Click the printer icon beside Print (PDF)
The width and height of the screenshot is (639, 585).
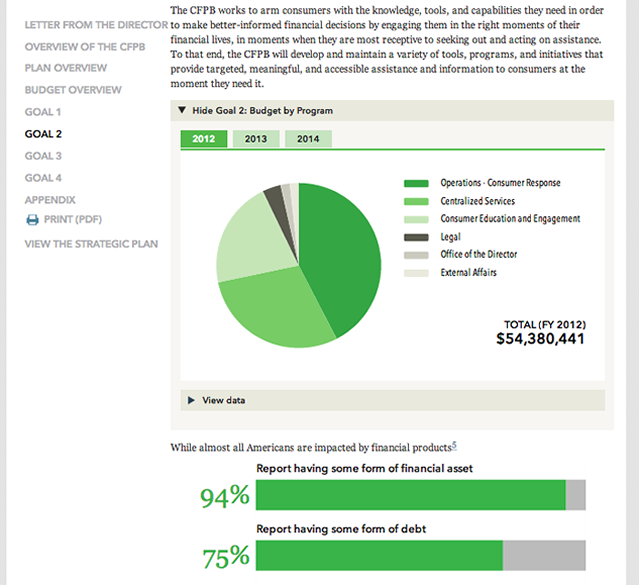click(32, 220)
